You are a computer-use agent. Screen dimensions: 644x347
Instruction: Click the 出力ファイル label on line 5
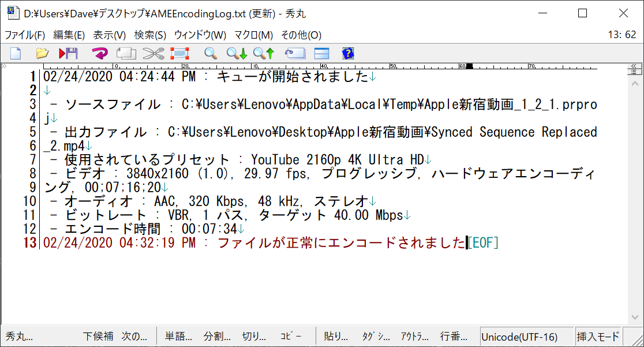(x=106, y=132)
